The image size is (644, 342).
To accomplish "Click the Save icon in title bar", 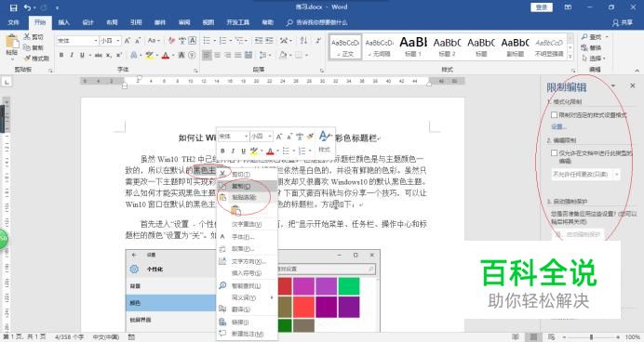I will (x=14, y=7).
